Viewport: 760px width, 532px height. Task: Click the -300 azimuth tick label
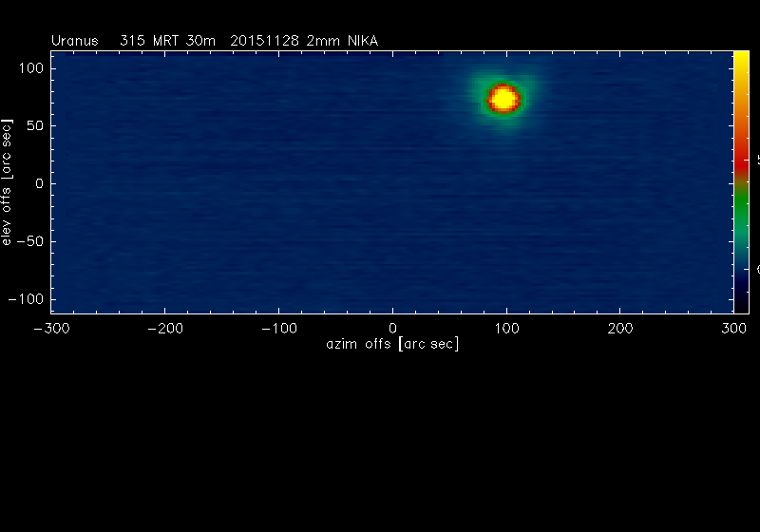click(x=51, y=327)
